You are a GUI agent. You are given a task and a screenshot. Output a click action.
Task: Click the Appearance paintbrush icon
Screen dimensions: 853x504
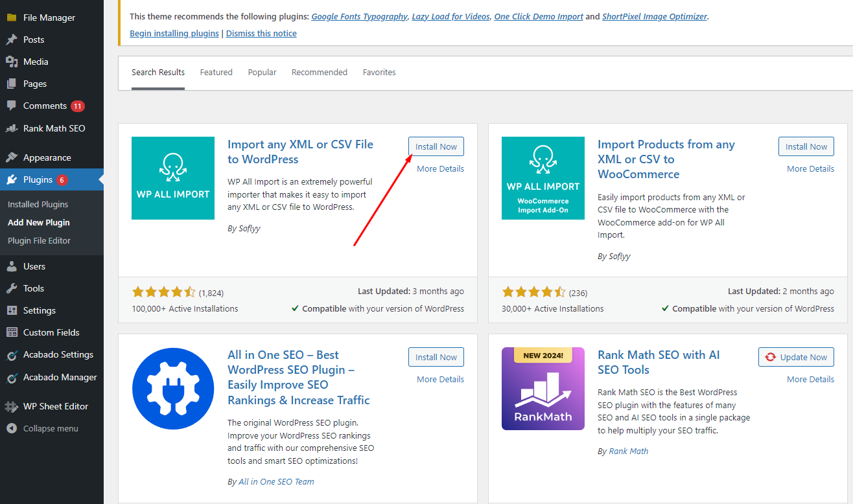(x=12, y=157)
